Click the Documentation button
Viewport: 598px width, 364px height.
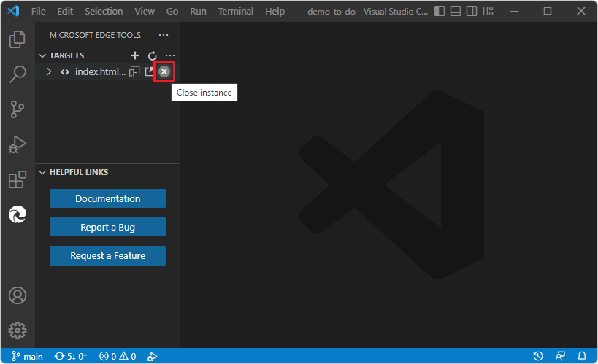[107, 198]
